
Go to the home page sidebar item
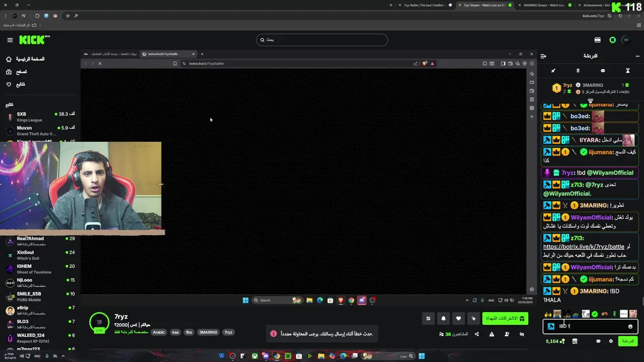(25, 59)
